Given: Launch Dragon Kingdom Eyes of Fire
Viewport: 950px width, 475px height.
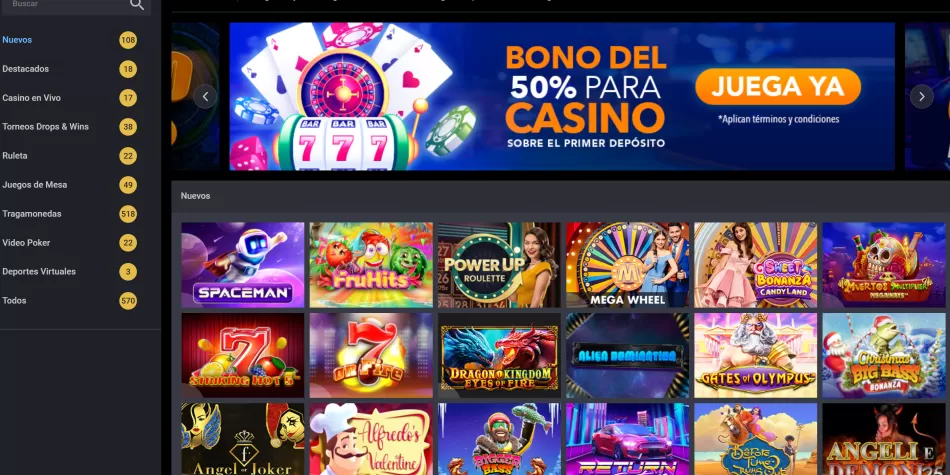Looking at the screenshot, I should coord(499,355).
